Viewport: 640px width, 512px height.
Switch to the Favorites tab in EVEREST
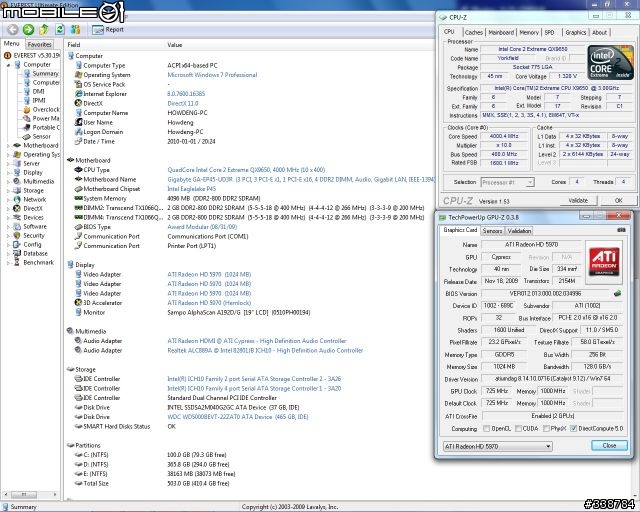pyautogui.click(x=39, y=44)
